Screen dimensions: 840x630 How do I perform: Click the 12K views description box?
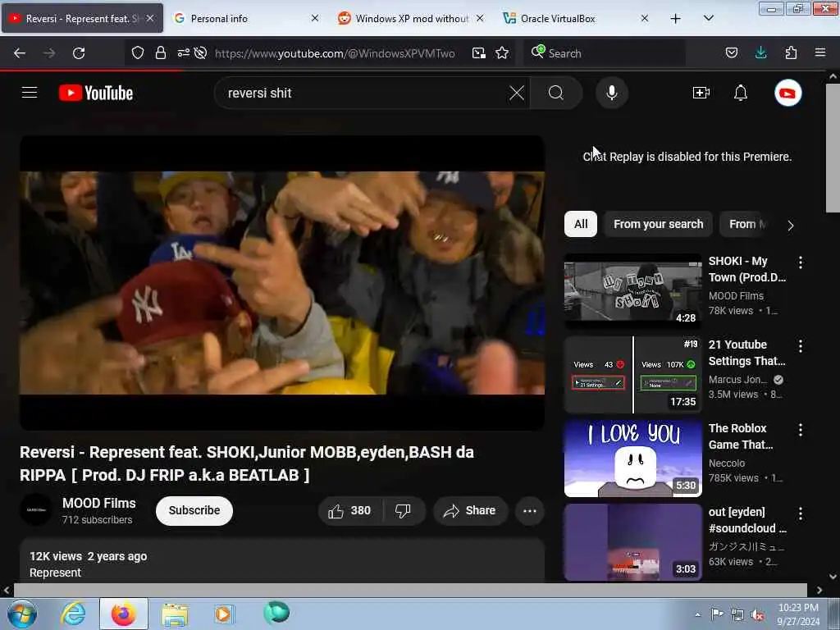(x=282, y=560)
